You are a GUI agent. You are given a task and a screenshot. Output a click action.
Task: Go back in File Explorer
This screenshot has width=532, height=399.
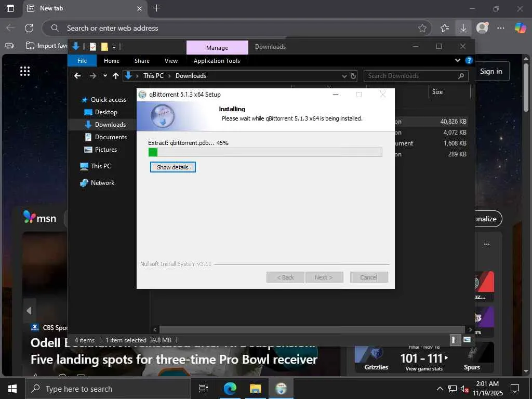77,76
